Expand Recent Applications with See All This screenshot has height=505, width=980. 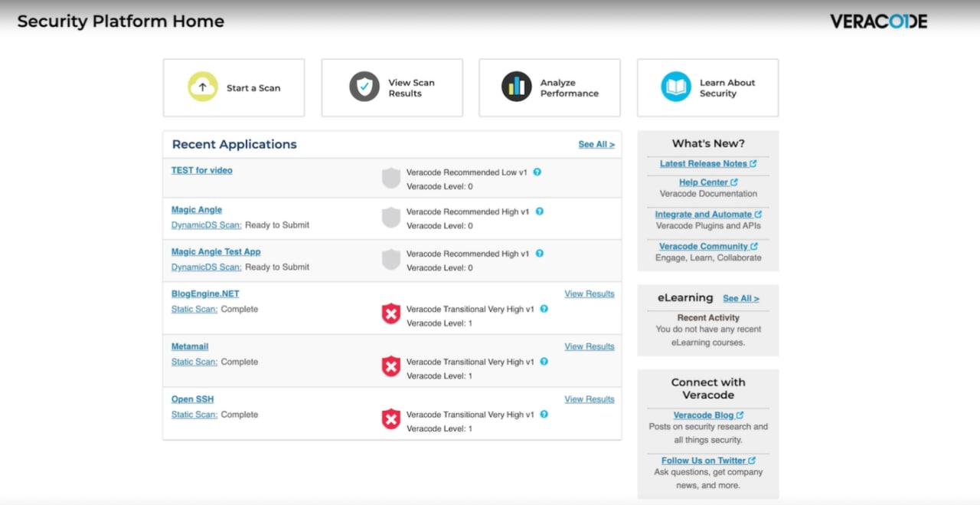[596, 144]
